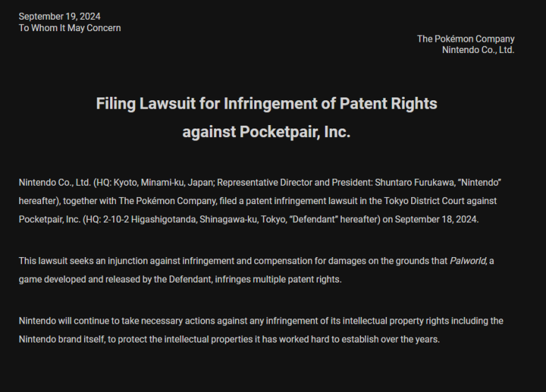Click 'Nintendo brand itself' in last line
The height and width of the screenshot is (392, 546).
pos(61,339)
